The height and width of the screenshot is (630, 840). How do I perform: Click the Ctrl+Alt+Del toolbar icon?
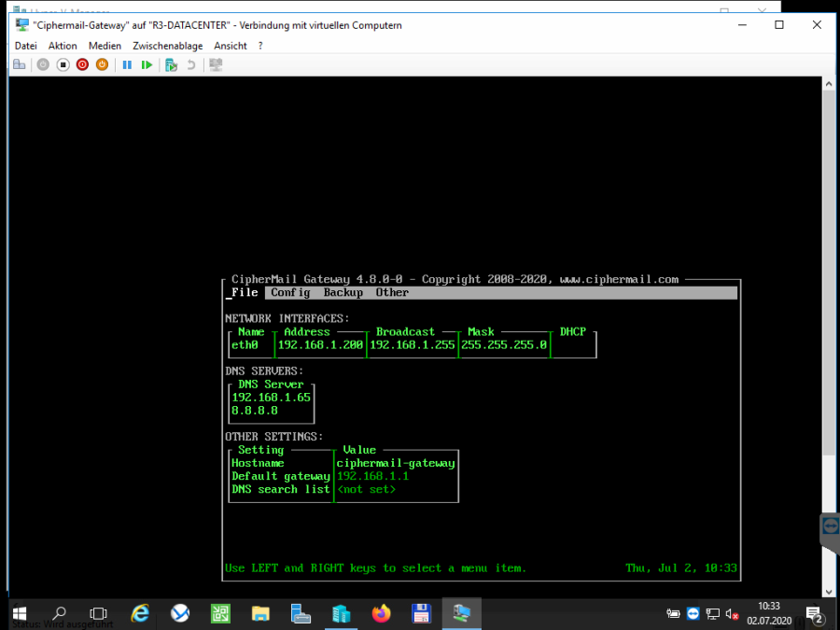pyautogui.click(x=20, y=64)
